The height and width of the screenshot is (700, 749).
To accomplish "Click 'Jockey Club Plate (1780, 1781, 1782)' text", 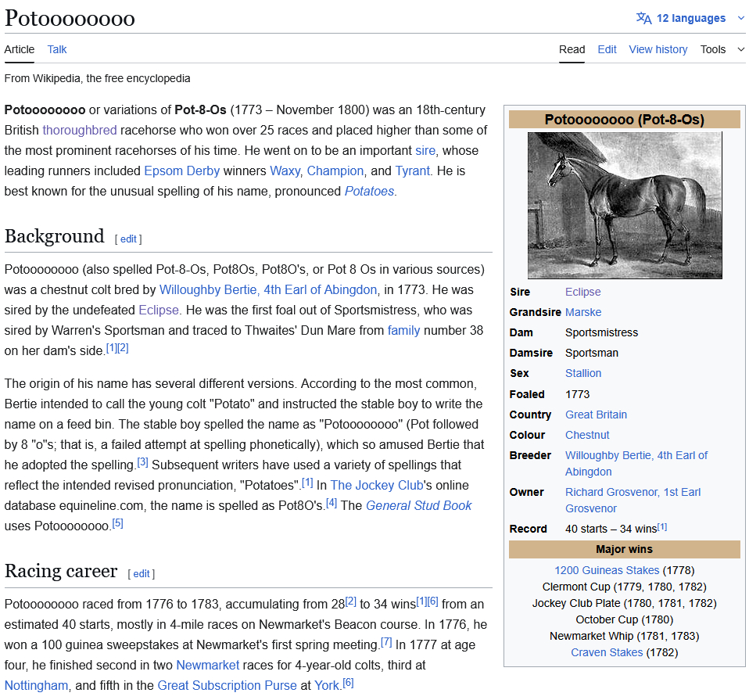I will tap(624, 603).
